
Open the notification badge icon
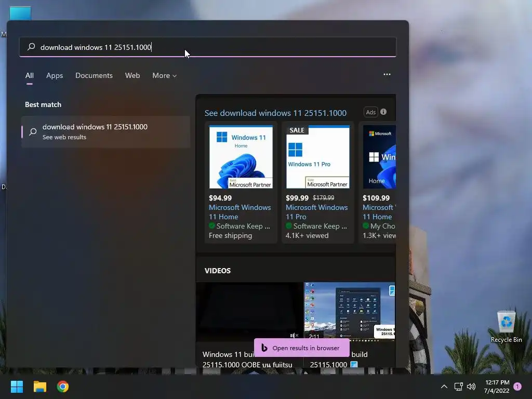517,387
